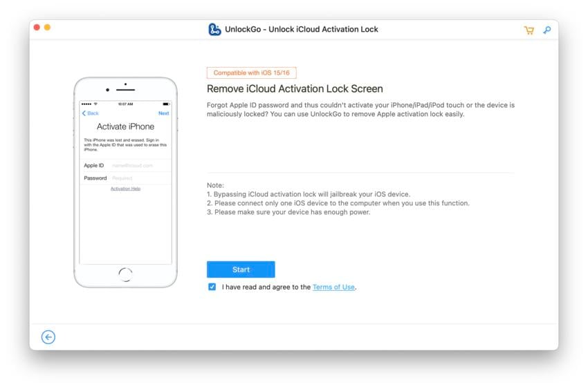Click the 'Compatible with iOS 15/16' badge
Screen dimensions: 588x389
click(251, 73)
